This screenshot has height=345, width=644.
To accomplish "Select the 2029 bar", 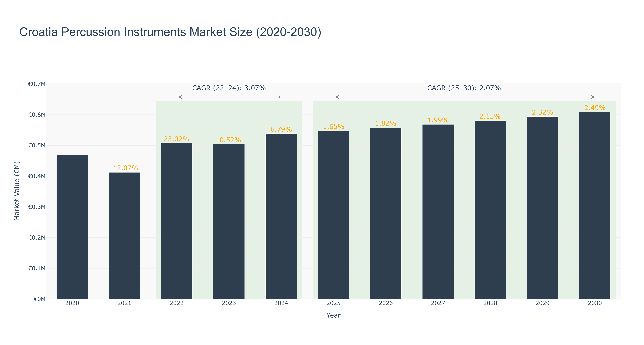I will pyautogui.click(x=542, y=208).
